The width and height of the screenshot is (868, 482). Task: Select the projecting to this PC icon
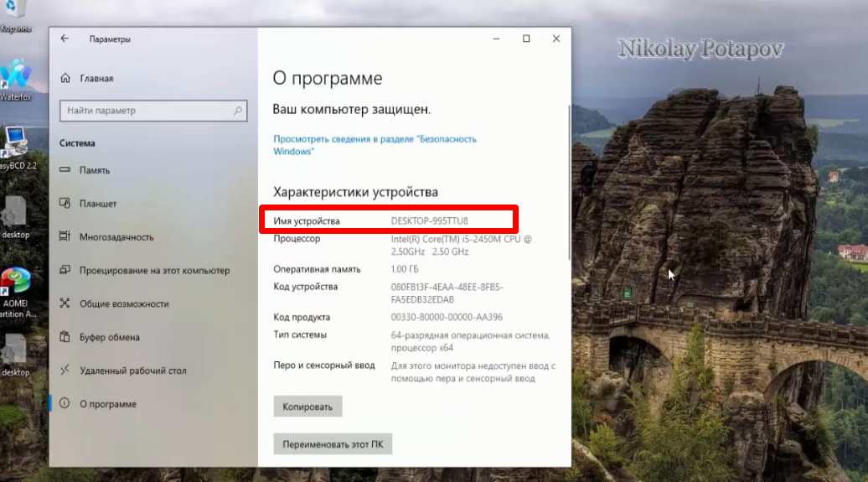coord(65,270)
